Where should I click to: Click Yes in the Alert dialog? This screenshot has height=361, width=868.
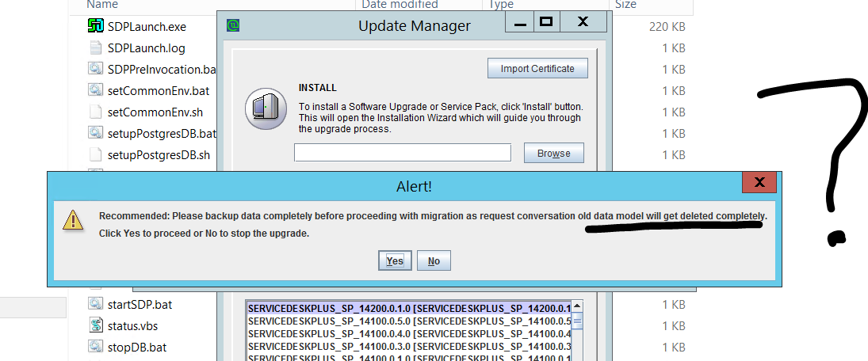point(395,260)
